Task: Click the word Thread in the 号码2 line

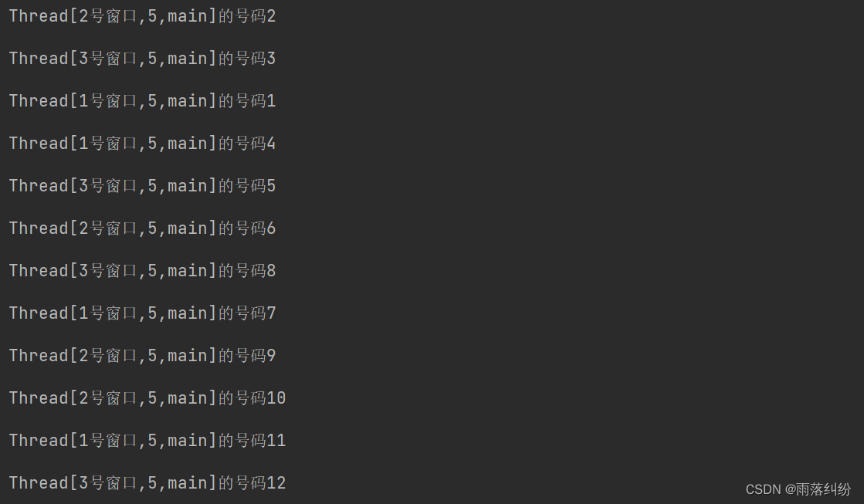Action: tap(39, 16)
